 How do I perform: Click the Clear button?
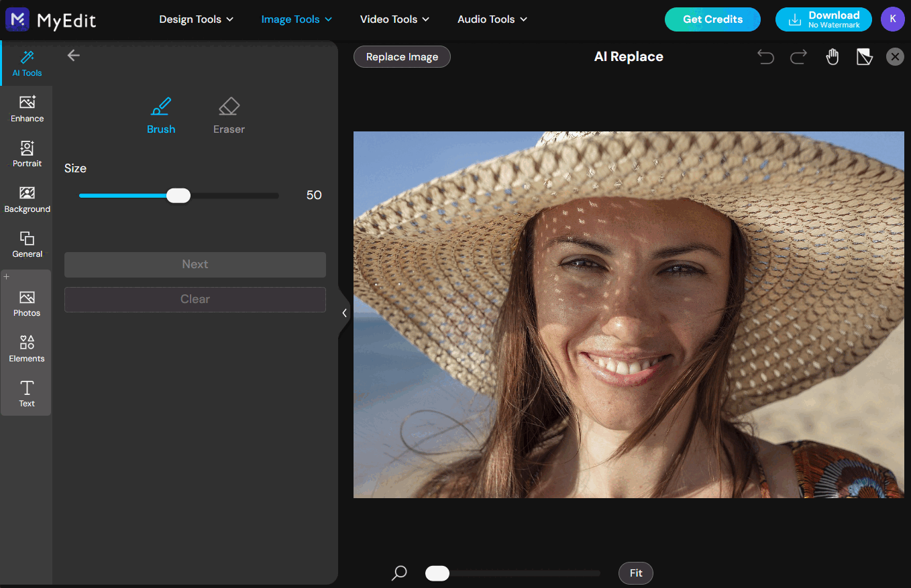pos(195,299)
